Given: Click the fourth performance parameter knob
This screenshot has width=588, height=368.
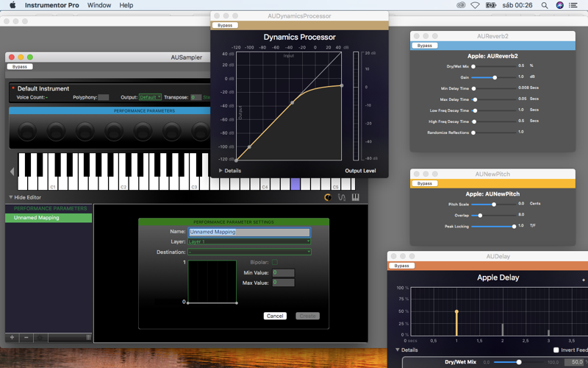Looking at the screenshot, I should click(114, 132).
